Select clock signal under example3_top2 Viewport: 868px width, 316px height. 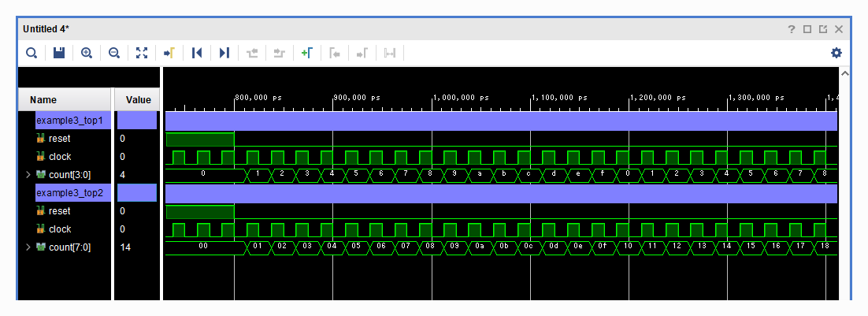[60, 229]
